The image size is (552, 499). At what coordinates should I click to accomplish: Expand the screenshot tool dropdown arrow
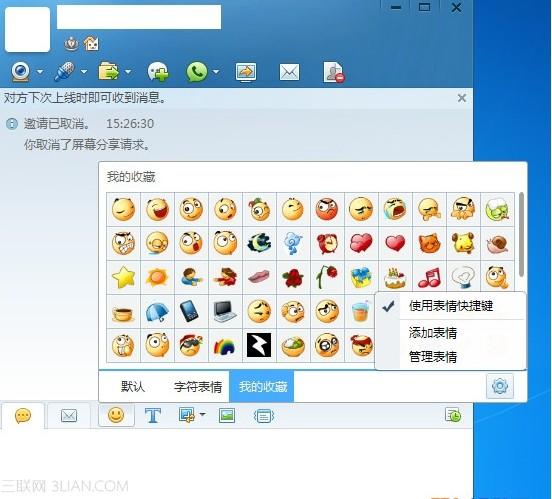coord(202,414)
